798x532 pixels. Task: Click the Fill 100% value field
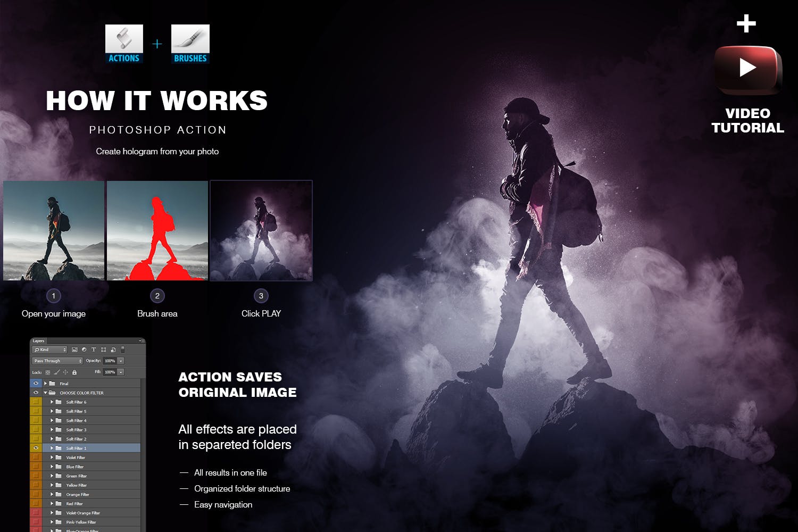[x=110, y=372]
